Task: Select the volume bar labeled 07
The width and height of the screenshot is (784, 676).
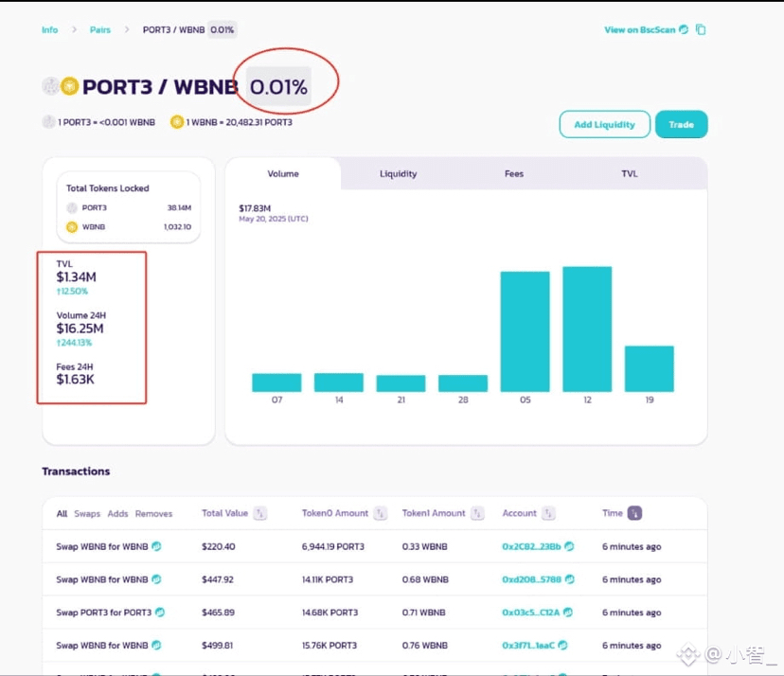Action: click(x=276, y=382)
